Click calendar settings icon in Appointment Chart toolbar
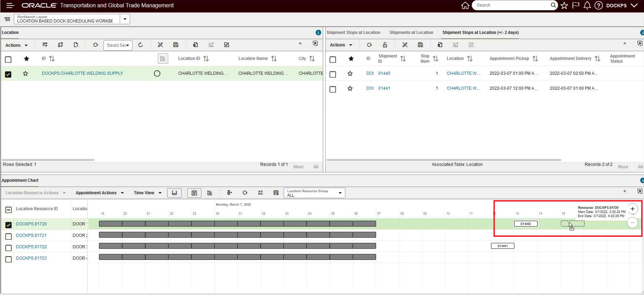 (x=276, y=193)
